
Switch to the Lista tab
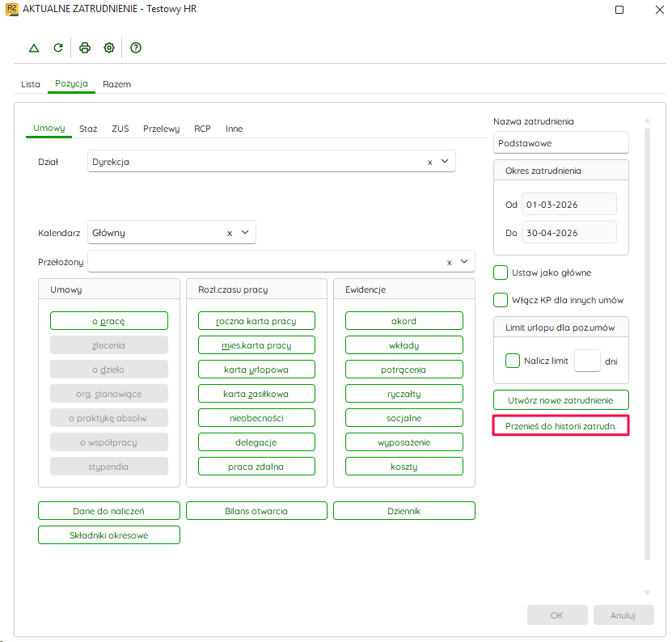31,84
